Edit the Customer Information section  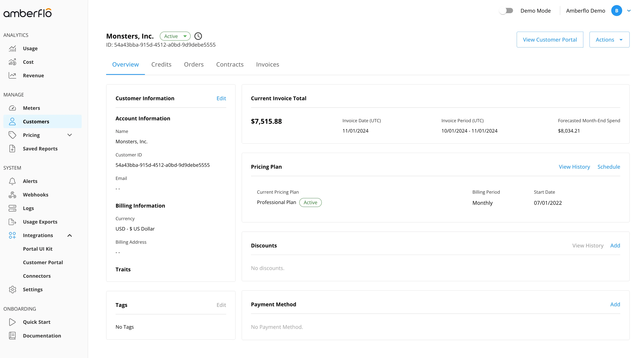pyautogui.click(x=221, y=98)
